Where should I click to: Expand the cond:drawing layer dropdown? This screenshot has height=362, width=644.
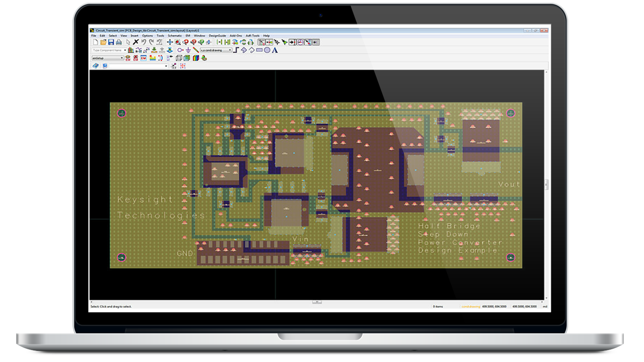230,50
